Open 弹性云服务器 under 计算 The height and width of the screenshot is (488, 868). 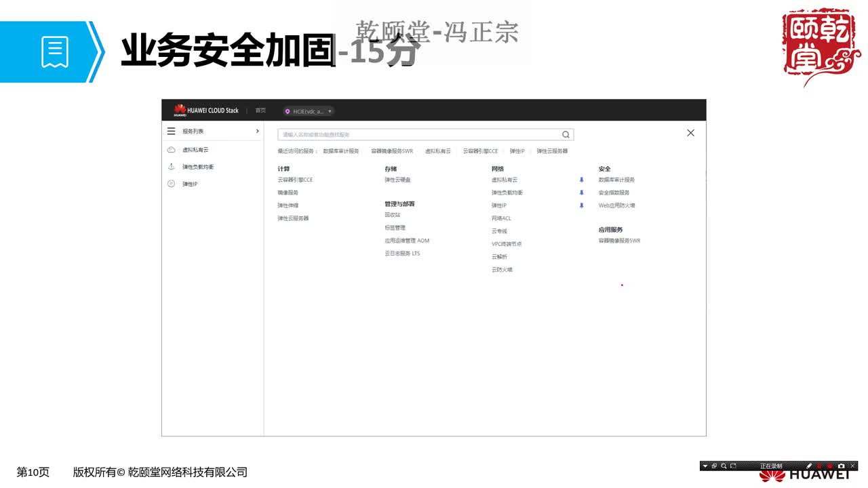coord(293,218)
